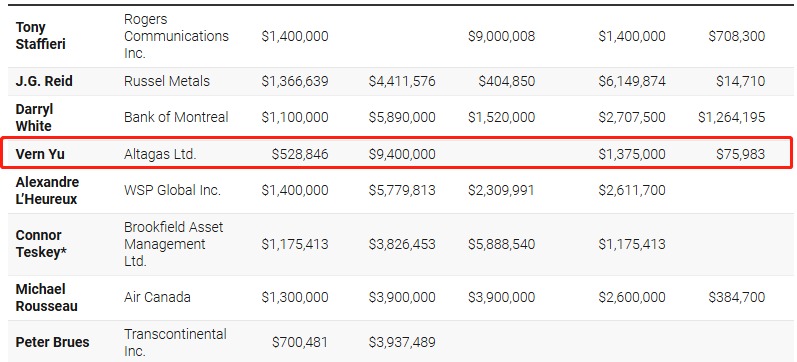The image size is (797, 362).
Task: Click Rogers Communications Inc. company text
Action: pos(176,36)
